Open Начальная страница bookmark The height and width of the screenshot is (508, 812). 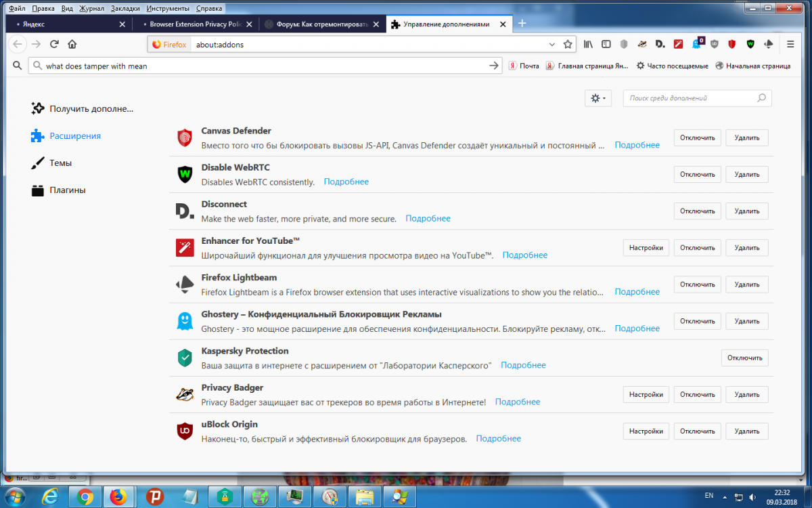(752, 66)
